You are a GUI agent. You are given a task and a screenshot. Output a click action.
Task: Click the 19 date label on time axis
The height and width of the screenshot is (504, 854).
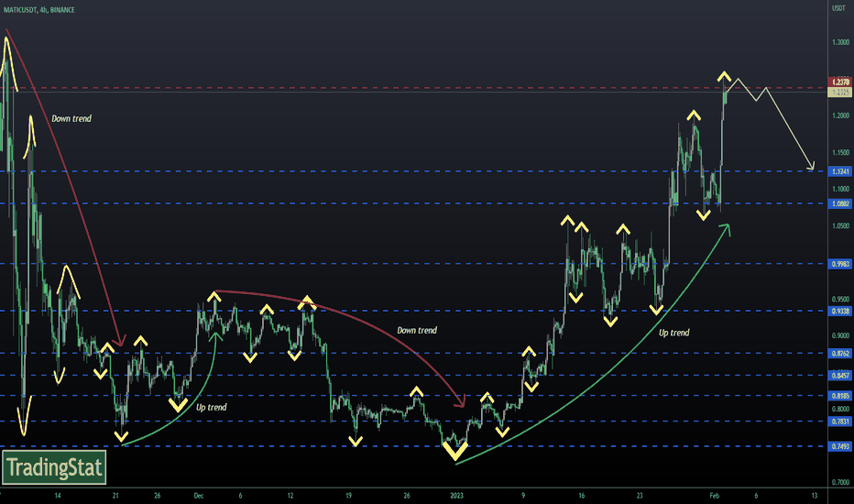pos(348,496)
